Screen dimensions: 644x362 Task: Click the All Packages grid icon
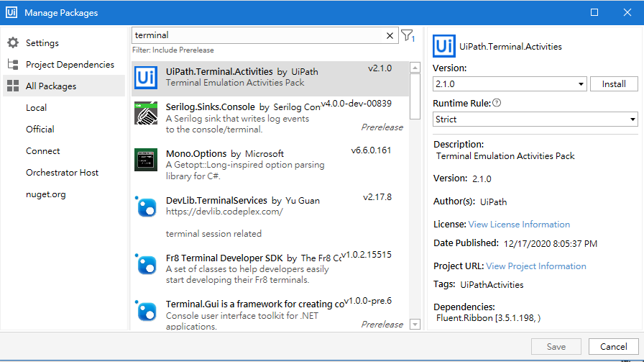13,86
